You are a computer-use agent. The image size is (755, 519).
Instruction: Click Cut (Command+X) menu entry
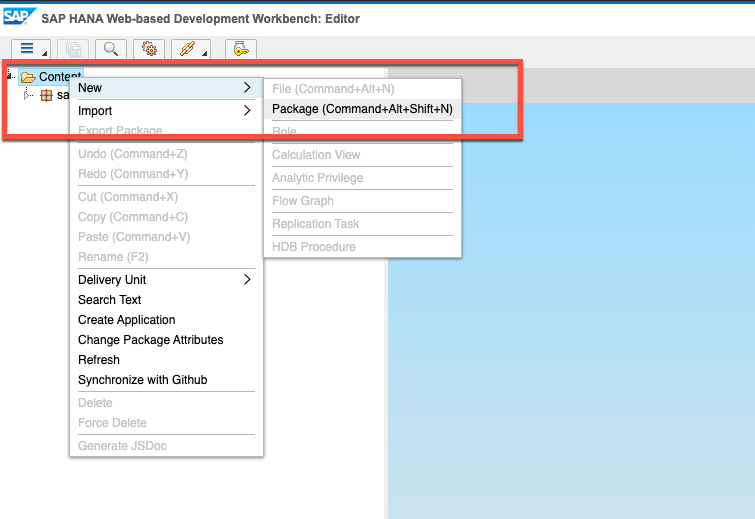point(166,196)
